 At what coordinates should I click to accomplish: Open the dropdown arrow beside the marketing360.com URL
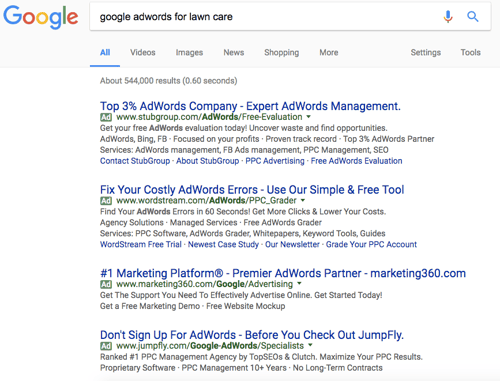tap(299, 284)
